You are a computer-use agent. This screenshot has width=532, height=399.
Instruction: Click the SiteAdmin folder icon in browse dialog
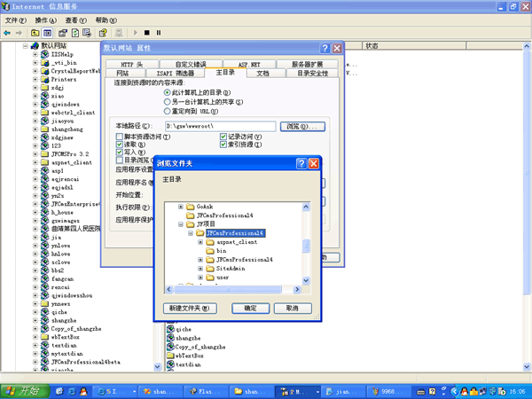(210, 269)
